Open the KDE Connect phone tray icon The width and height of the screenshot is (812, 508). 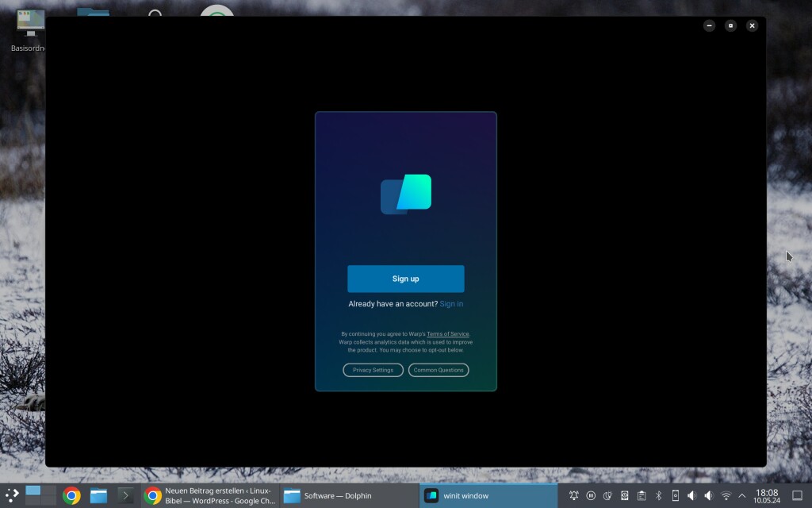[676, 495]
